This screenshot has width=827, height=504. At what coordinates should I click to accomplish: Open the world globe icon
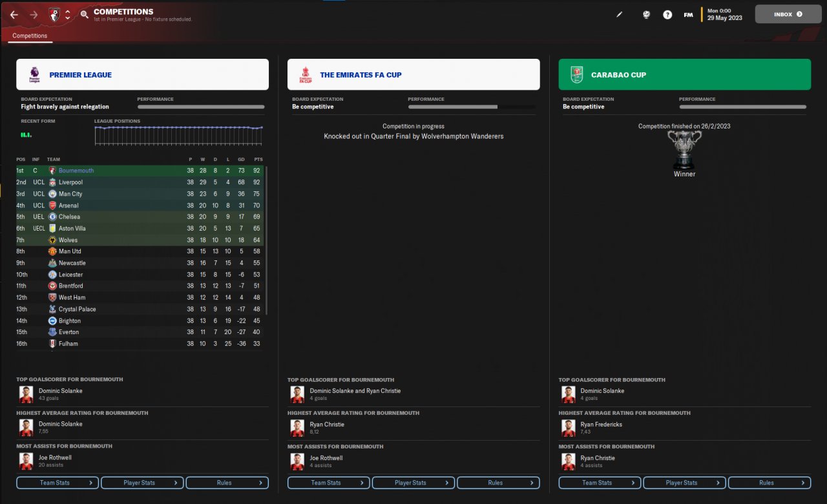point(646,14)
